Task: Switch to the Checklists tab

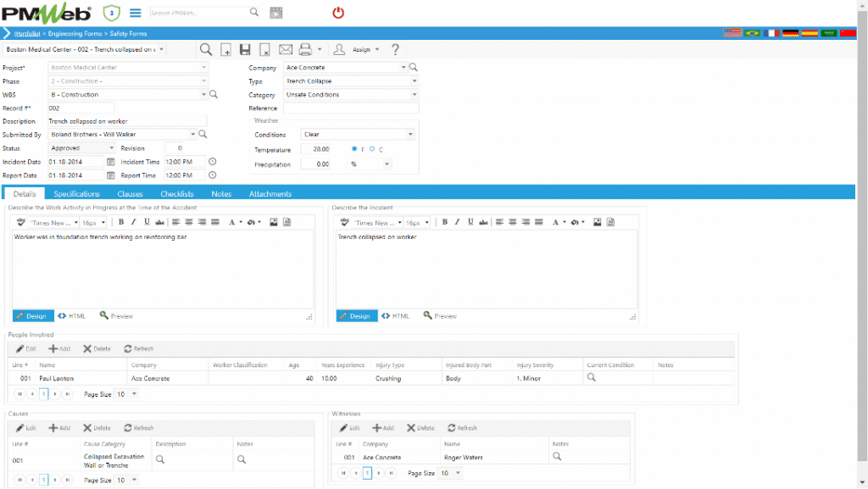Action: pos(177,193)
